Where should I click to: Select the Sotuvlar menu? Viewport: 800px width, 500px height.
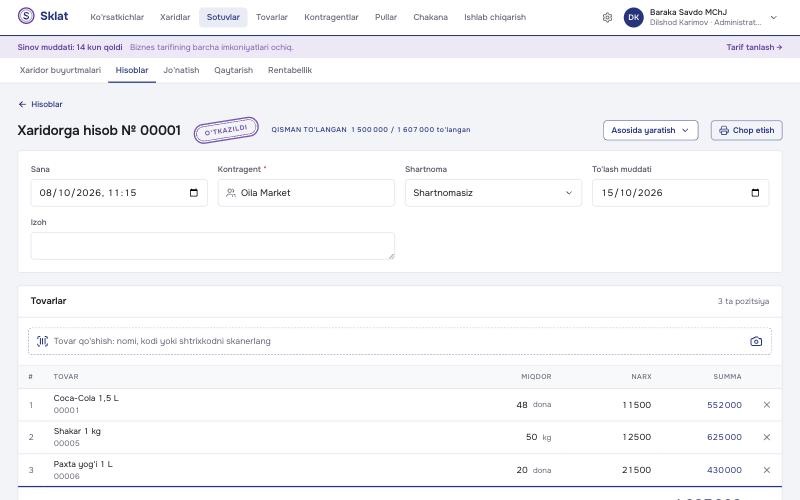(x=223, y=17)
